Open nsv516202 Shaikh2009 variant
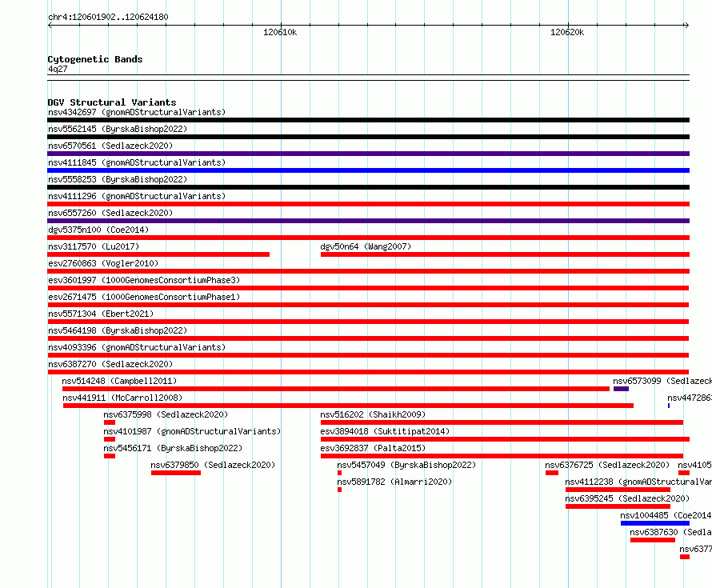Viewport: 712px width, 588px height. (x=373, y=414)
